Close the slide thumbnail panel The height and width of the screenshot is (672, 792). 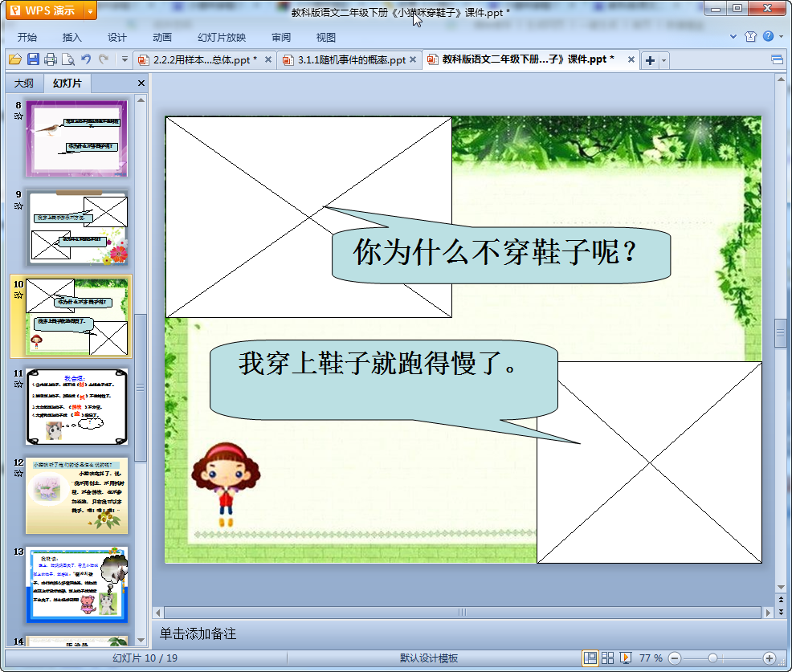point(141,83)
